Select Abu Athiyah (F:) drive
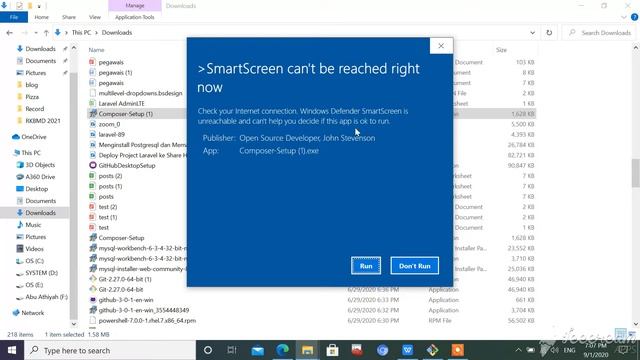The image size is (640, 360). [46, 297]
